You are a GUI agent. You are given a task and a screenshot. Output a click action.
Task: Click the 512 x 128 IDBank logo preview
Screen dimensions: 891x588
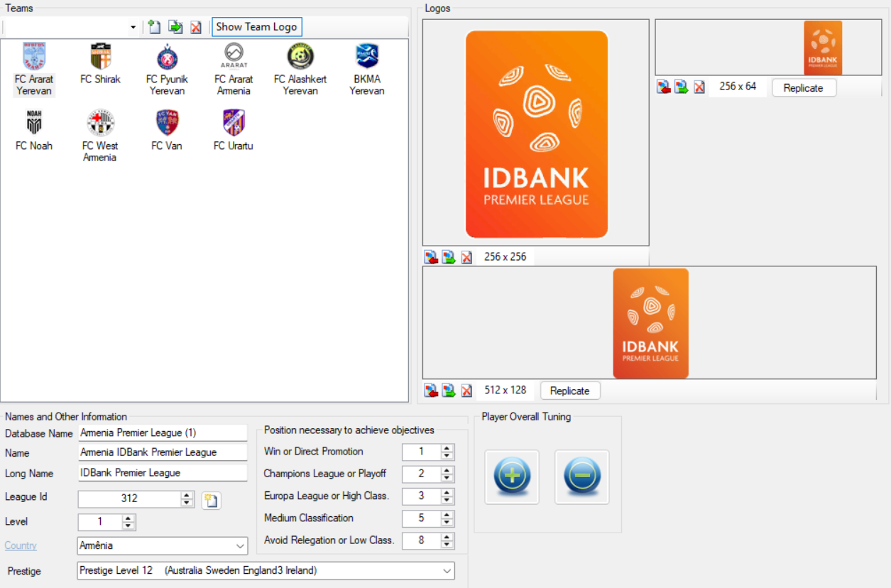650,322
